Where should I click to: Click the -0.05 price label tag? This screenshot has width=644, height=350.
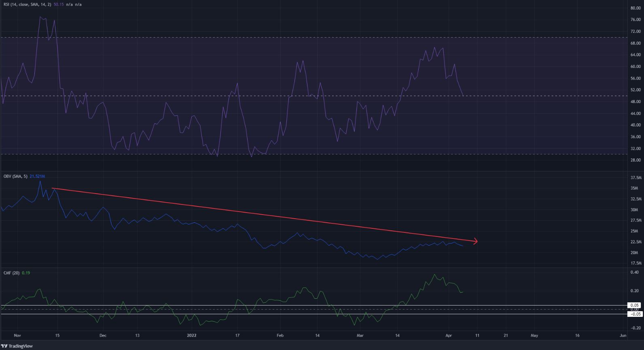pyautogui.click(x=635, y=314)
